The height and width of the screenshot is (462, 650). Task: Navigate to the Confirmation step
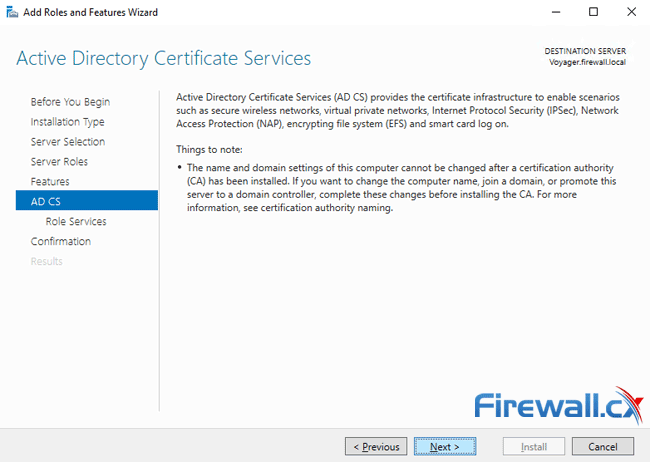point(60,242)
